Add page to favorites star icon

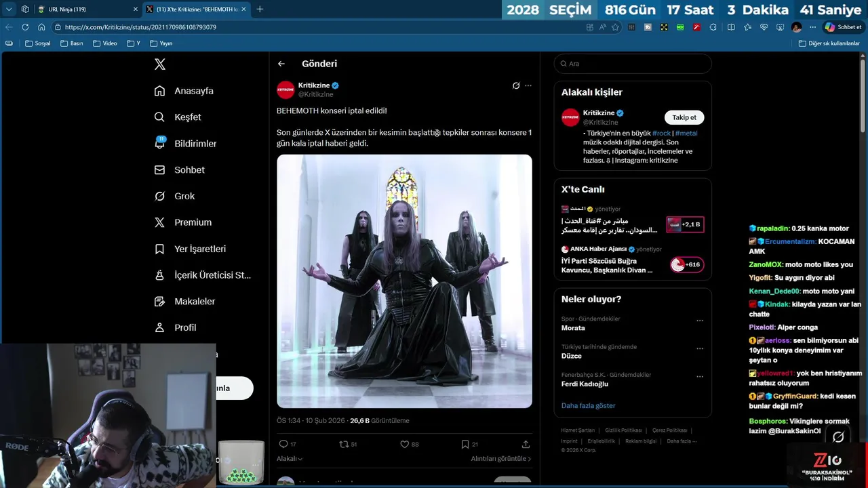coord(615,27)
